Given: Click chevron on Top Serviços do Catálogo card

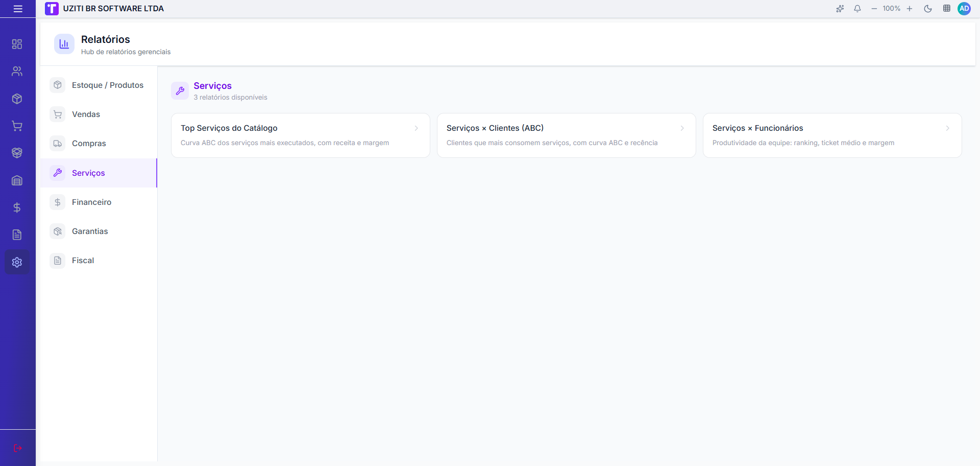Looking at the screenshot, I should (416, 128).
